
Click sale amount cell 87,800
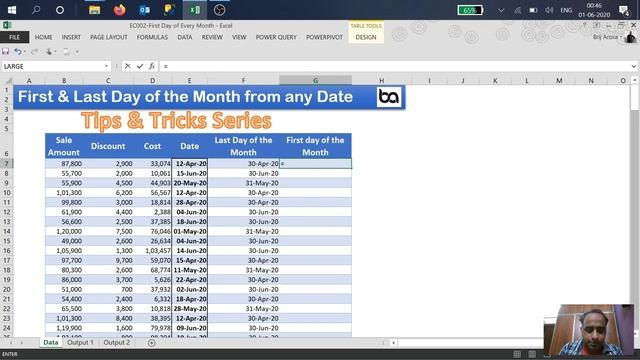pos(64,164)
